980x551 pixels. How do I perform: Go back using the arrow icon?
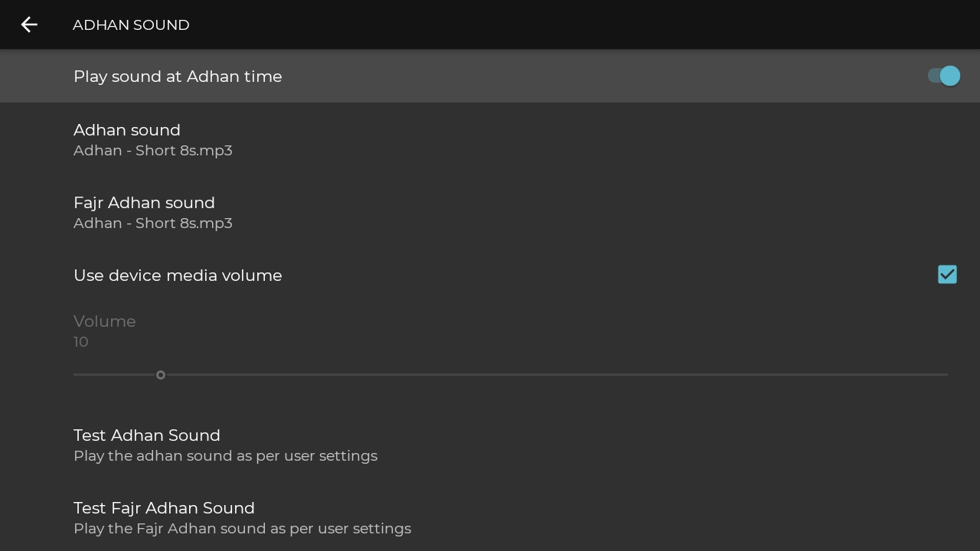click(x=29, y=24)
